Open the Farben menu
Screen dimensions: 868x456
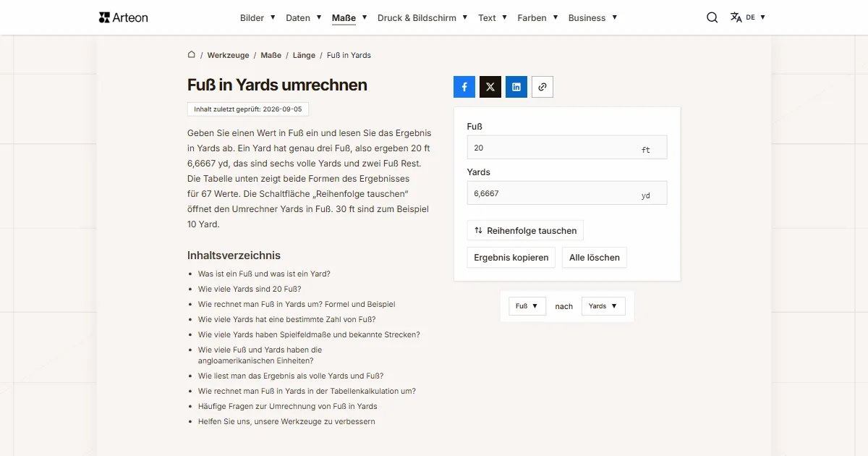tap(537, 17)
